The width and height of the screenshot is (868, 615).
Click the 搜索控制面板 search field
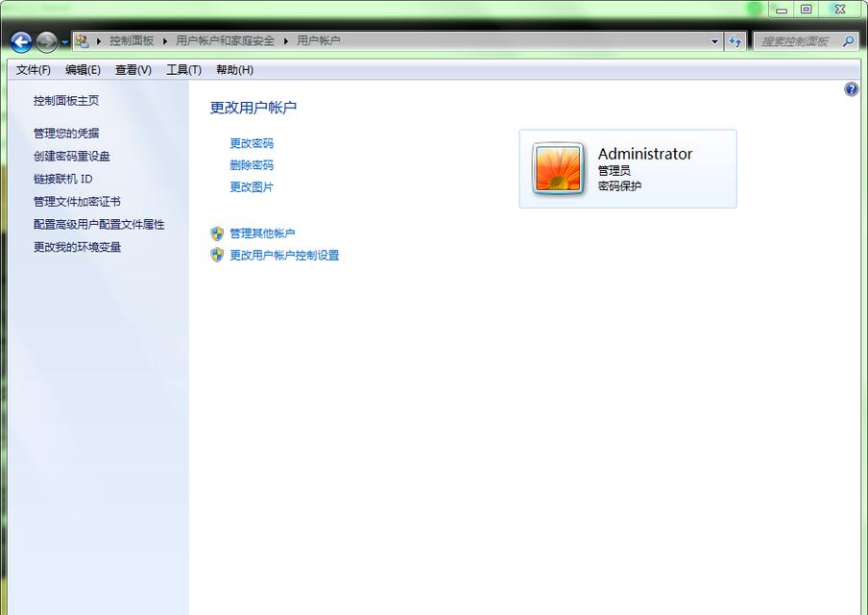795,41
